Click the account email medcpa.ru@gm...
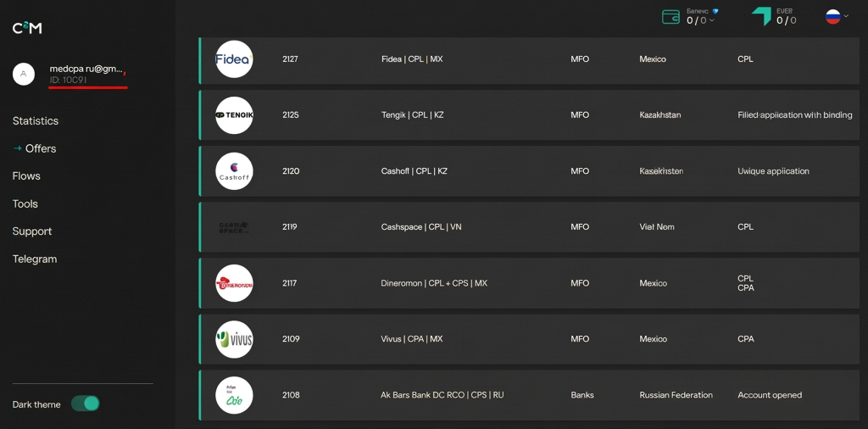 pos(86,70)
